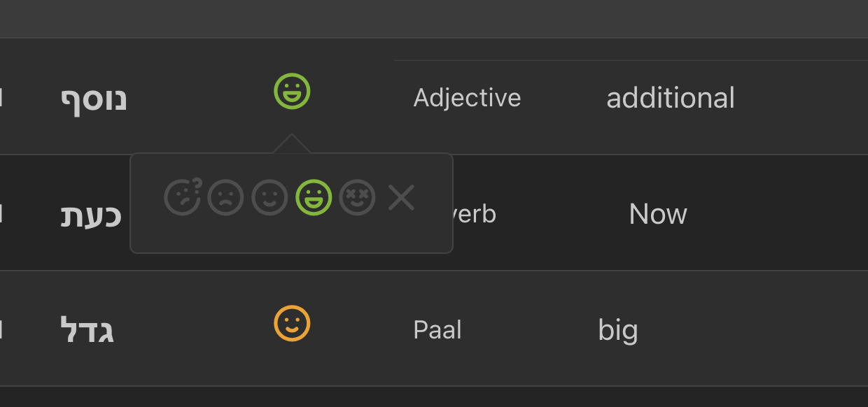Click the Hebrew word נוסף
This screenshot has height=407, width=868.
point(94,99)
